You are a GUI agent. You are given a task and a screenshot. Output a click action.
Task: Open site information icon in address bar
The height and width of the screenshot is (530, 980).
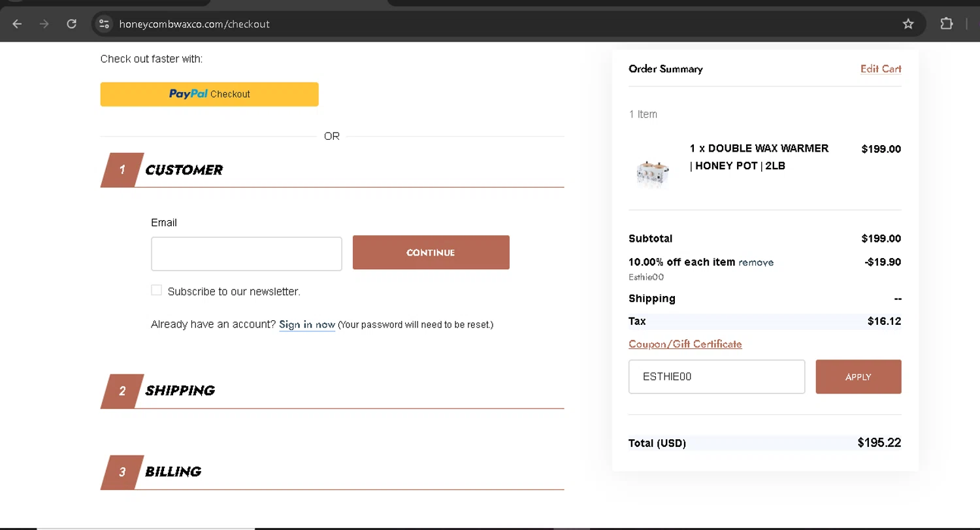(104, 24)
